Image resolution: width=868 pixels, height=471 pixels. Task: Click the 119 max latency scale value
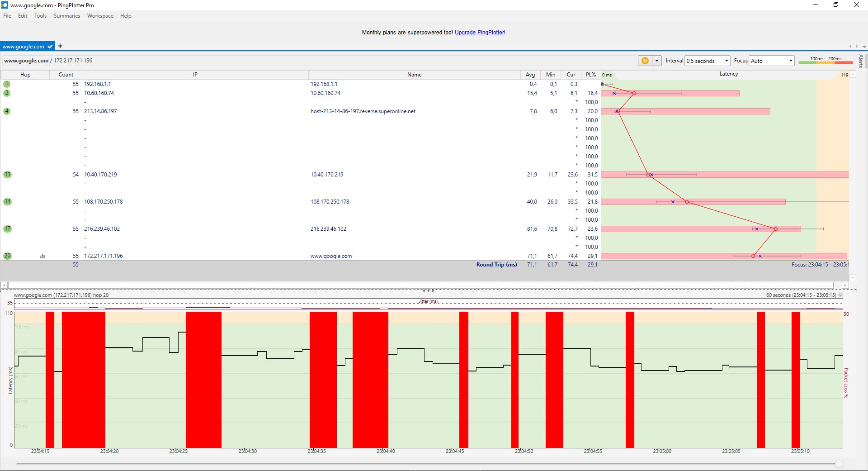point(844,75)
